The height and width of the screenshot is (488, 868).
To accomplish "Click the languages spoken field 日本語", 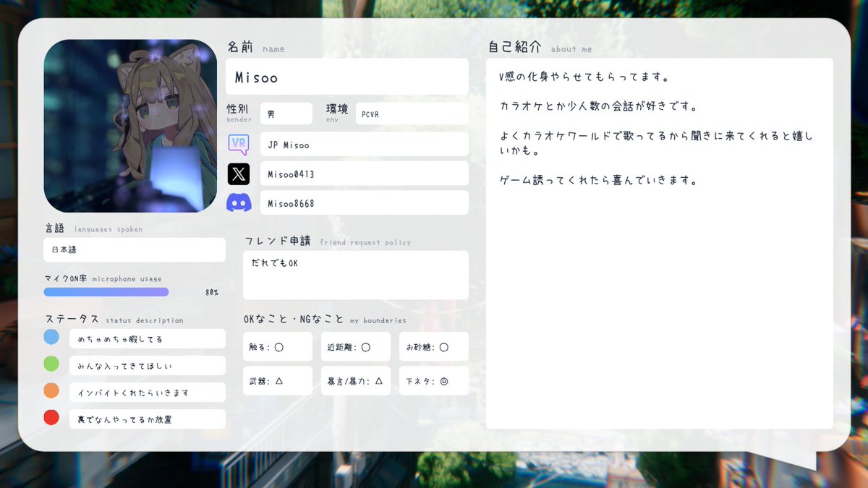I will pos(135,250).
